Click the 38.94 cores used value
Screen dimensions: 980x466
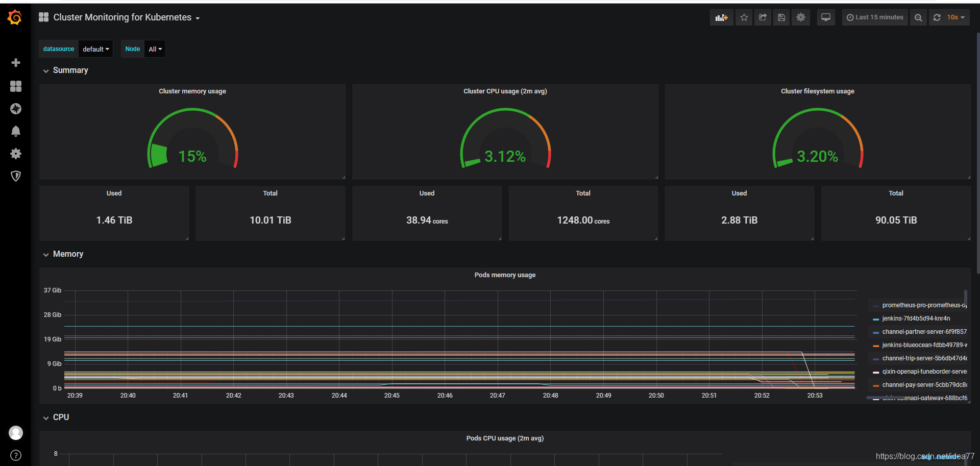click(427, 220)
